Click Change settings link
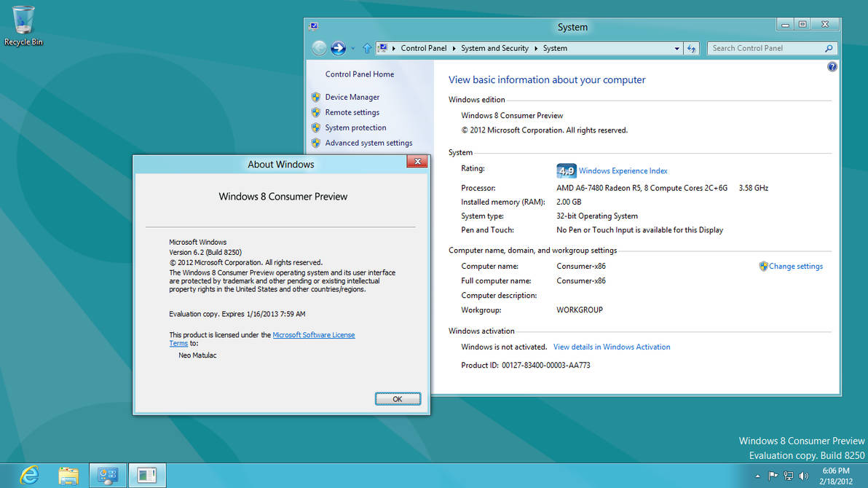The width and height of the screenshot is (868, 488). (795, 267)
